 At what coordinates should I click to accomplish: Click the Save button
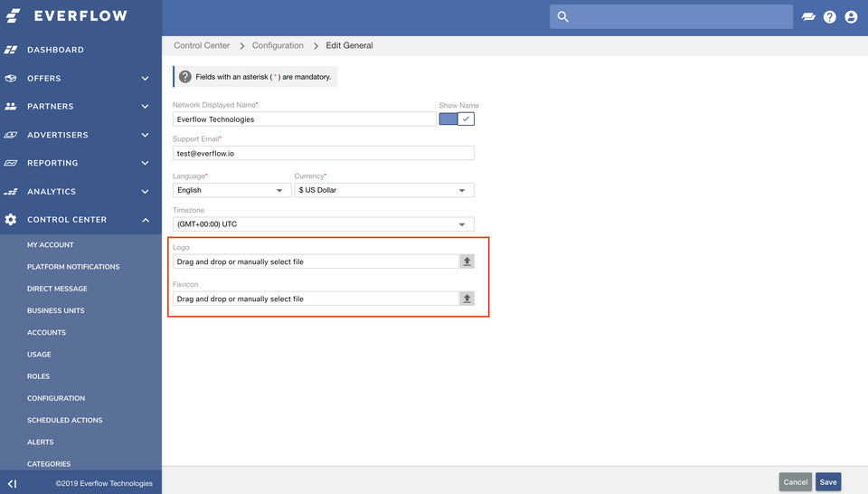coord(827,482)
